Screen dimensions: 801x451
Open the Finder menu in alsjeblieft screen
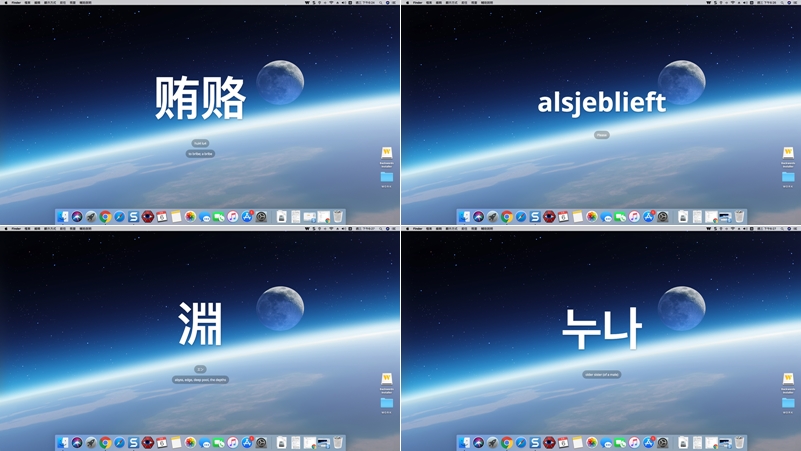click(418, 3)
